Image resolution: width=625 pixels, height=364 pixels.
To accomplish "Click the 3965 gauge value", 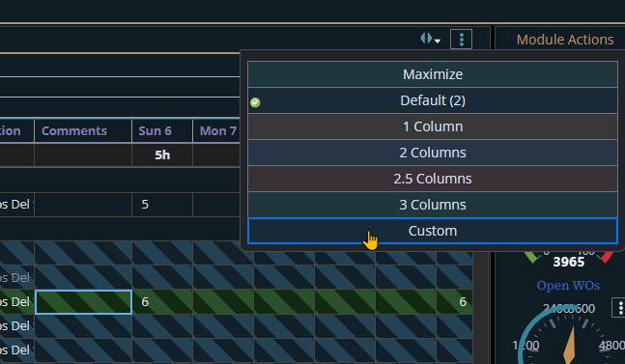I will [x=569, y=262].
